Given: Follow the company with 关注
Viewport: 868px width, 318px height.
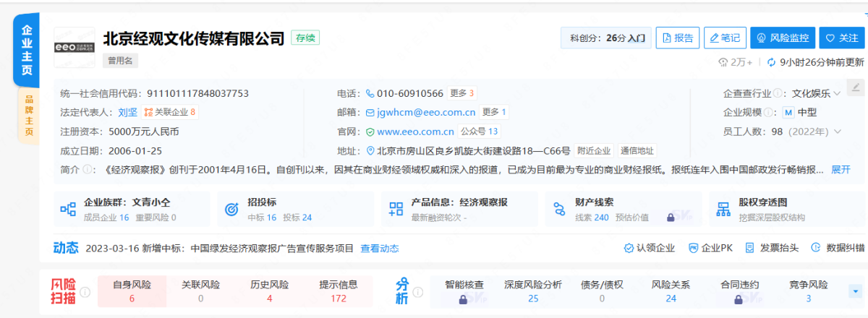Looking at the screenshot, I should pos(841,38).
